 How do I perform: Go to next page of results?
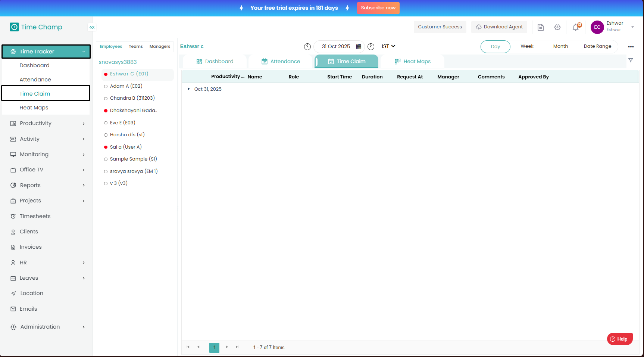pyautogui.click(x=227, y=347)
